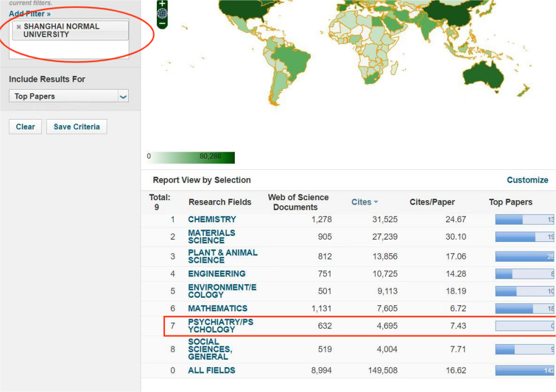Screen dimensions: 556x392
Task: Open the Customize report options
Action: click(x=527, y=180)
